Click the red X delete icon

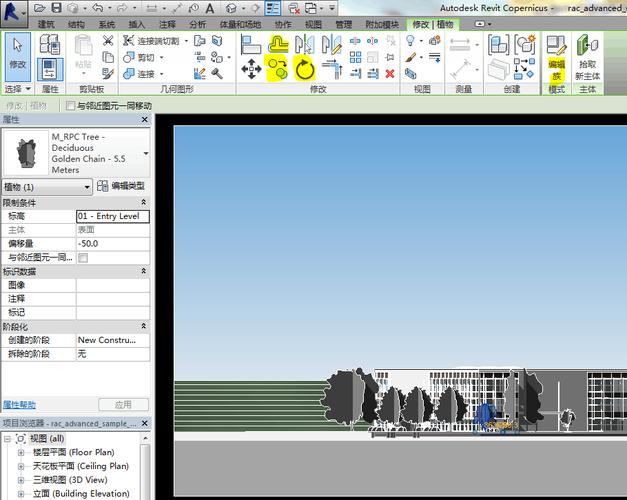click(x=390, y=73)
